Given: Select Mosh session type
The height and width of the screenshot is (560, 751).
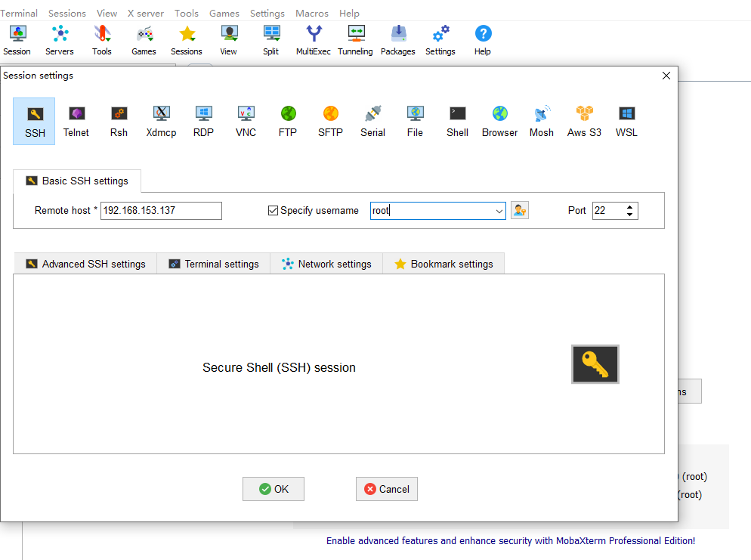Looking at the screenshot, I should point(542,121).
